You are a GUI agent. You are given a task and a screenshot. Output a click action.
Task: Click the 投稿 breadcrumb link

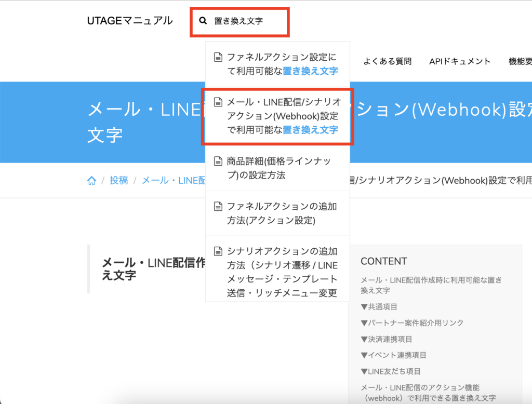(118, 180)
